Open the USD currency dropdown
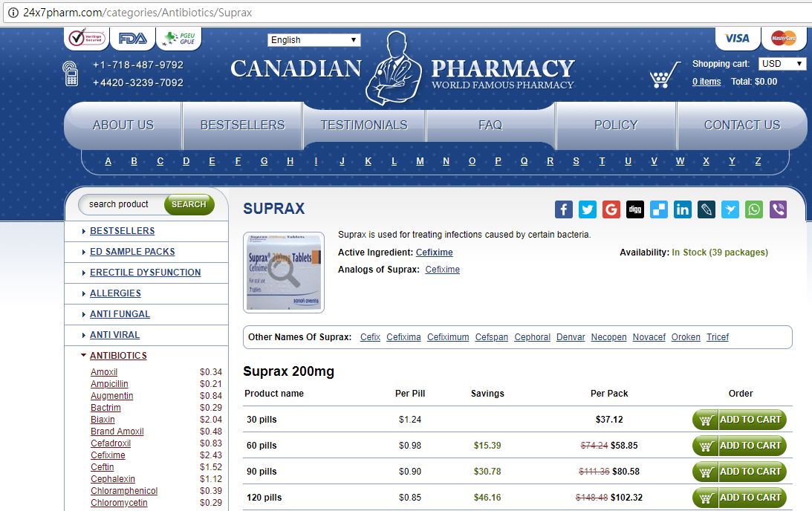The image size is (812, 511). point(782,64)
